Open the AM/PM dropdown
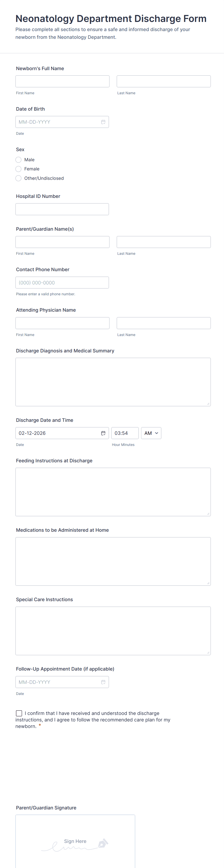This screenshot has height=868, width=224. (151, 433)
